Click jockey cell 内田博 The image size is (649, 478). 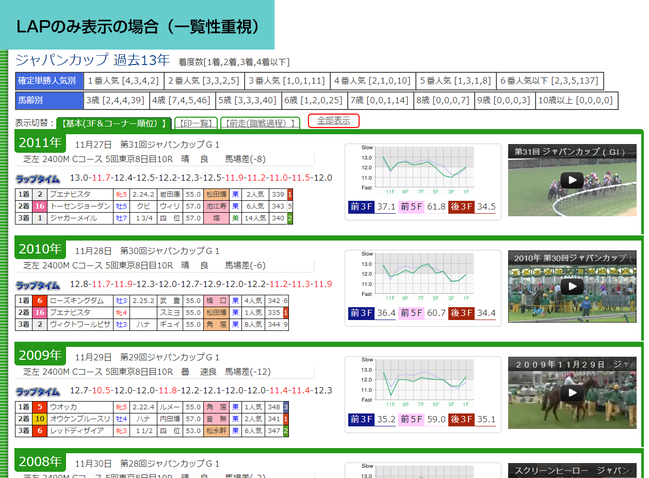(x=170, y=419)
